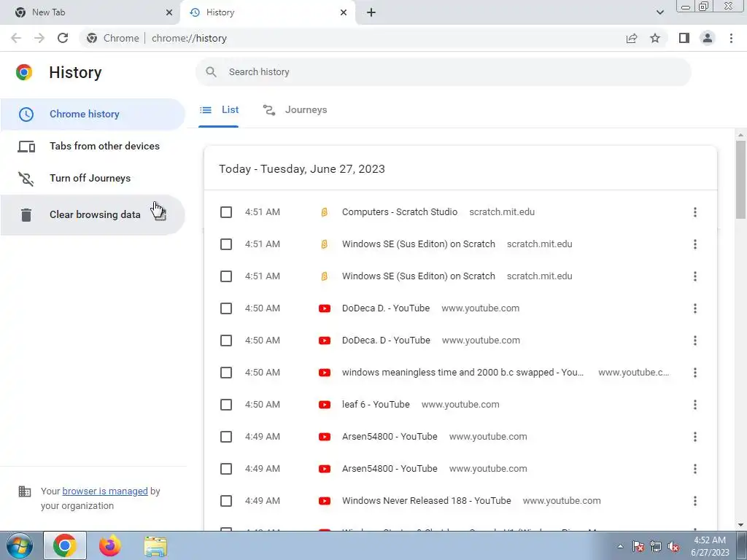The height and width of the screenshot is (560, 747).
Task: Check the Windows Never Released 188 entry
Action: point(226,501)
